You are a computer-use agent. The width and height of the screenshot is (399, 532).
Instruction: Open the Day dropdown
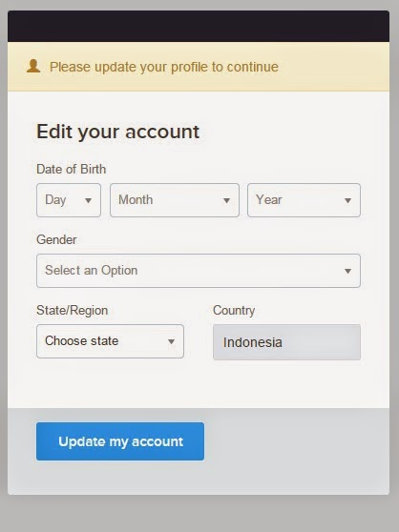click(69, 200)
